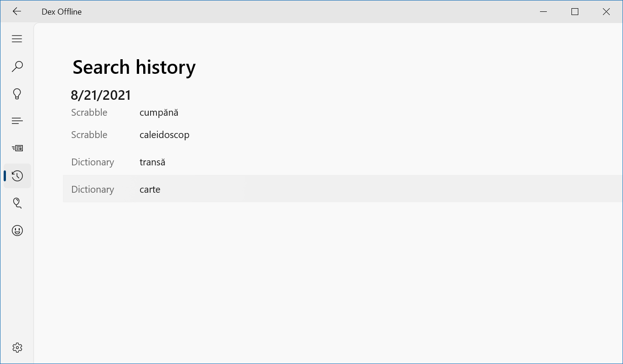Click the lightbulb icon in sidebar
Image resolution: width=623 pixels, height=364 pixels.
pos(17,94)
